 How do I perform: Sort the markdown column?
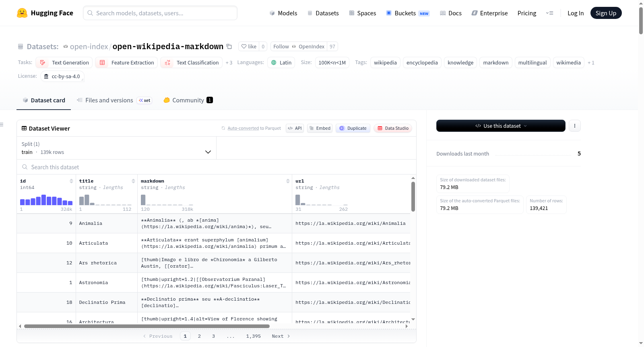[288, 181]
